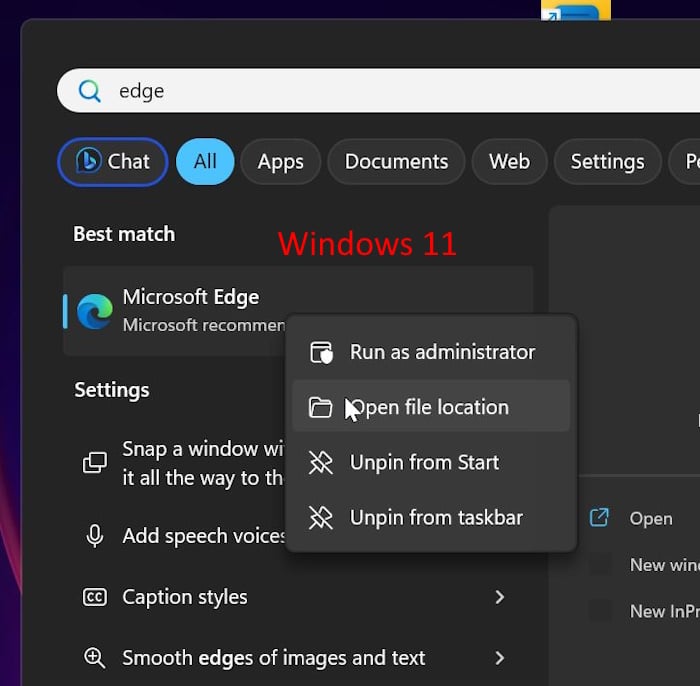Viewport: 700px width, 686px height.
Task: Click the search box containing "edge"
Action: (378, 91)
